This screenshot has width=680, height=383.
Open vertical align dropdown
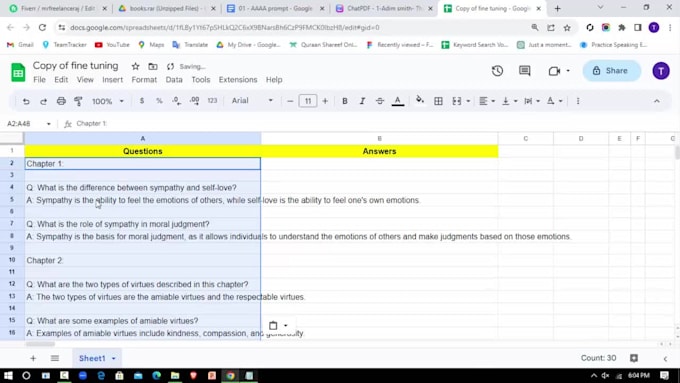pos(510,101)
